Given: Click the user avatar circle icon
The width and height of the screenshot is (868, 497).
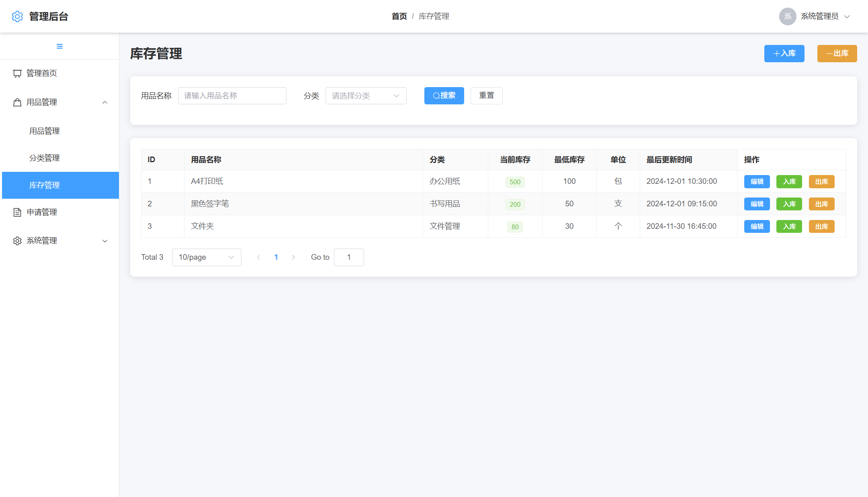Looking at the screenshot, I should (787, 16).
